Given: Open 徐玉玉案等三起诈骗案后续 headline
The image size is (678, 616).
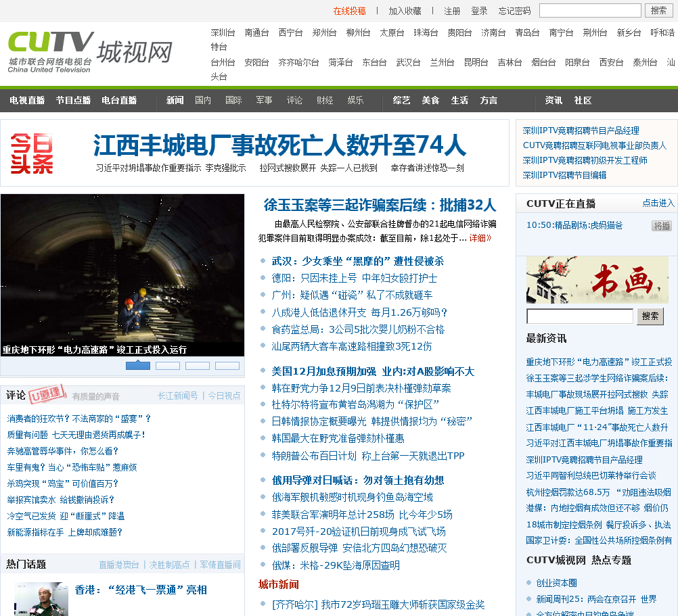Looking at the screenshot, I should click(380, 205).
